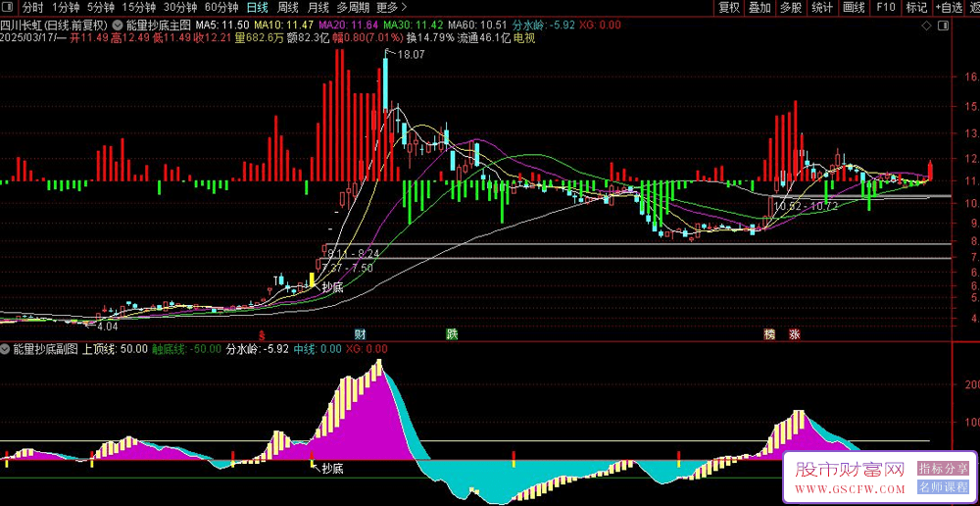
Task: Click the 多股 multi-stock button
Action: pyautogui.click(x=791, y=8)
